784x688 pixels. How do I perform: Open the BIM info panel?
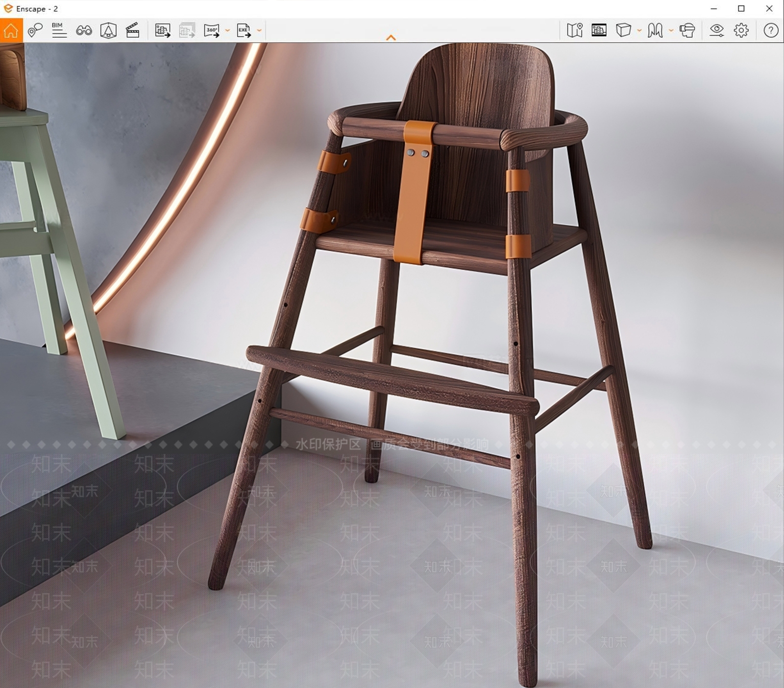coord(59,30)
